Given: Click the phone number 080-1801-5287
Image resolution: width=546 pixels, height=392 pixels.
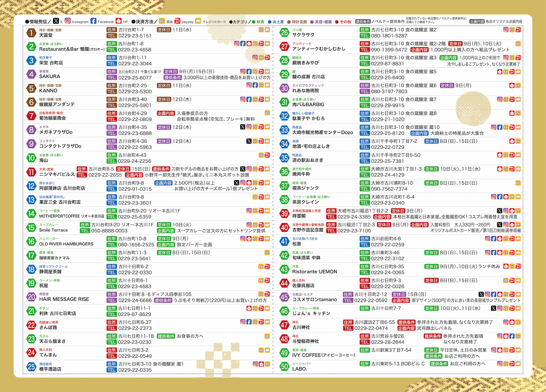Looking at the screenshot, I should pos(389,36).
